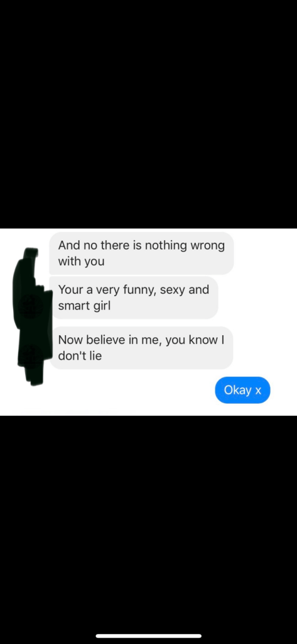Select the blue 'Okay x' sent bubble
The width and height of the screenshot is (297, 644).
pyautogui.click(x=242, y=390)
